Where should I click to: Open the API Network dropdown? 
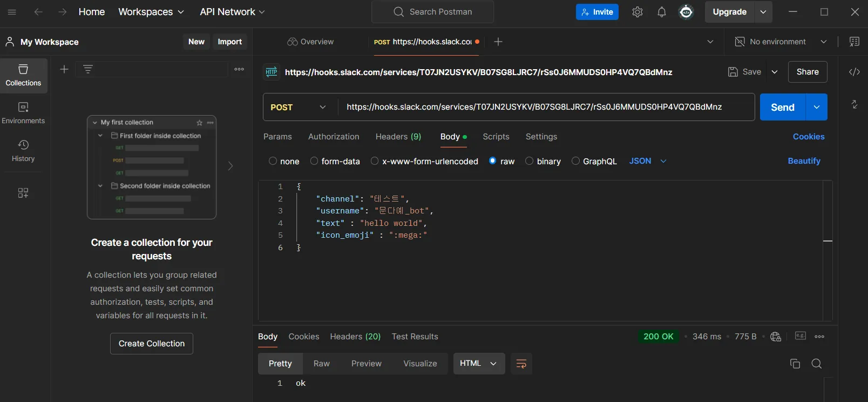[232, 12]
